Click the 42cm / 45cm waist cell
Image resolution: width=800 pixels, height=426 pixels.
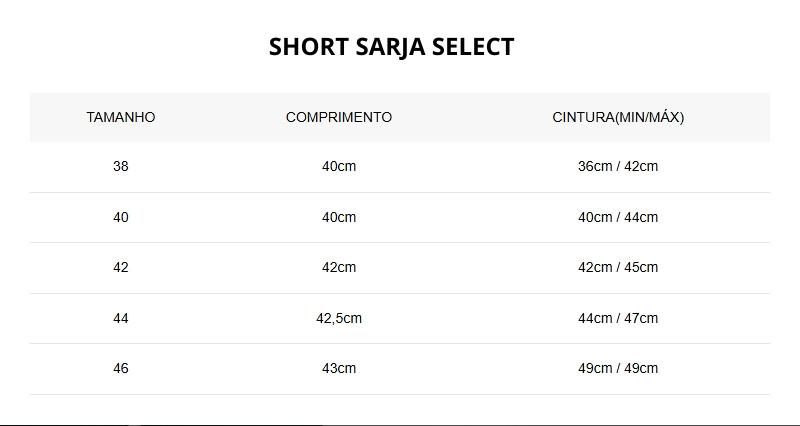(618, 267)
